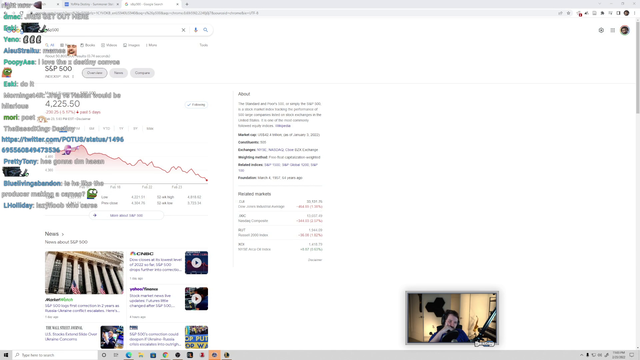Image resolution: width=640 pixels, height=360 pixels.
Task: Show hidden system tray icons
Action: (582, 355)
